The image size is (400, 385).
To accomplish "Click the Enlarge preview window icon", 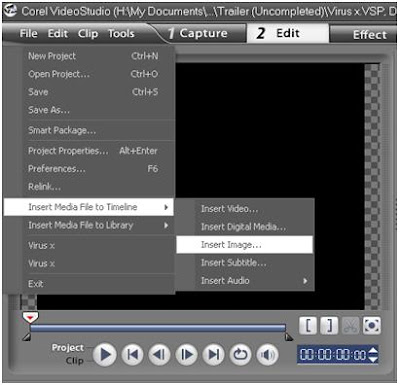I will (371, 326).
